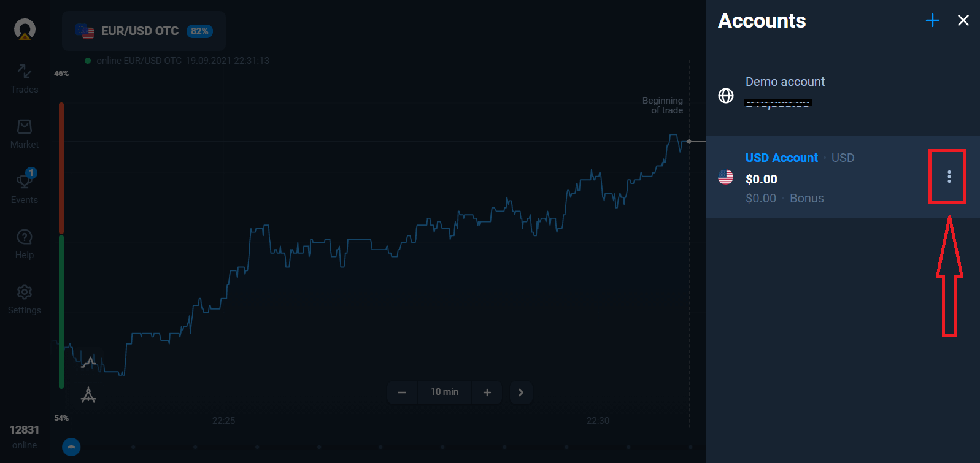
Task: Decrease chart timeframe with minus button
Action: click(x=402, y=392)
